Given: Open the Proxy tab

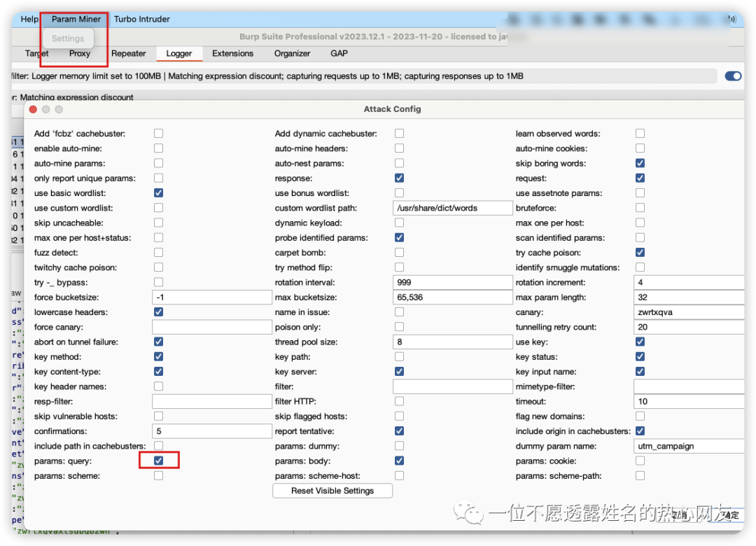Looking at the screenshot, I should (x=80, y=53).
